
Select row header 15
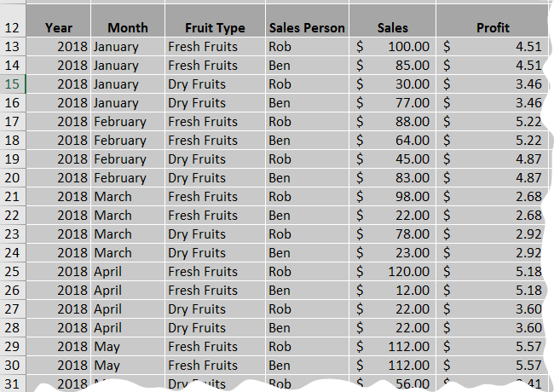coord(13,84)
